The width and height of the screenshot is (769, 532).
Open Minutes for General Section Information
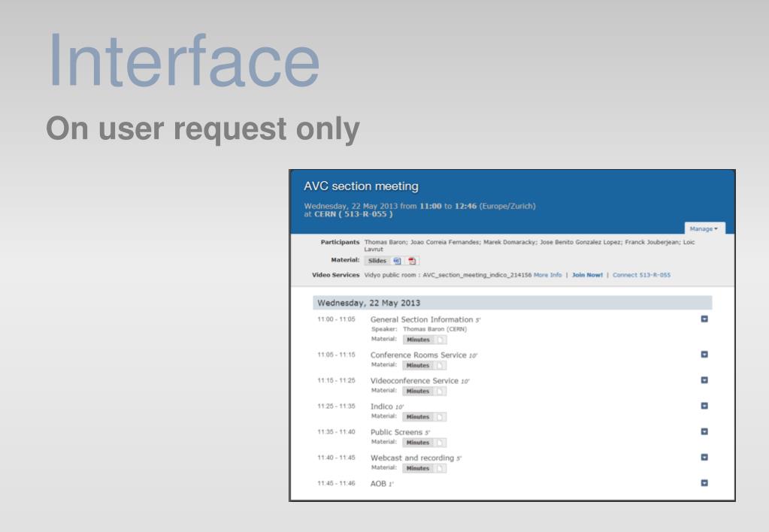coord(418,340)
